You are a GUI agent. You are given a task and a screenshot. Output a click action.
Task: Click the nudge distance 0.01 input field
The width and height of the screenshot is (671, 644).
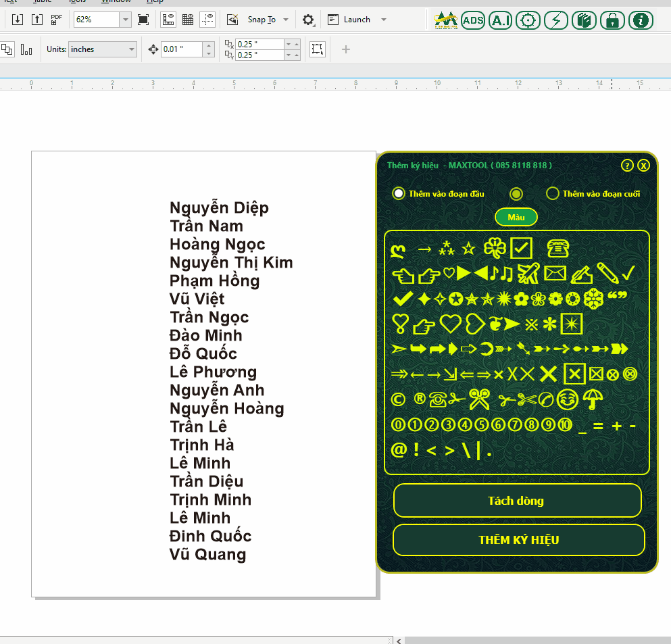pos(181,49)
